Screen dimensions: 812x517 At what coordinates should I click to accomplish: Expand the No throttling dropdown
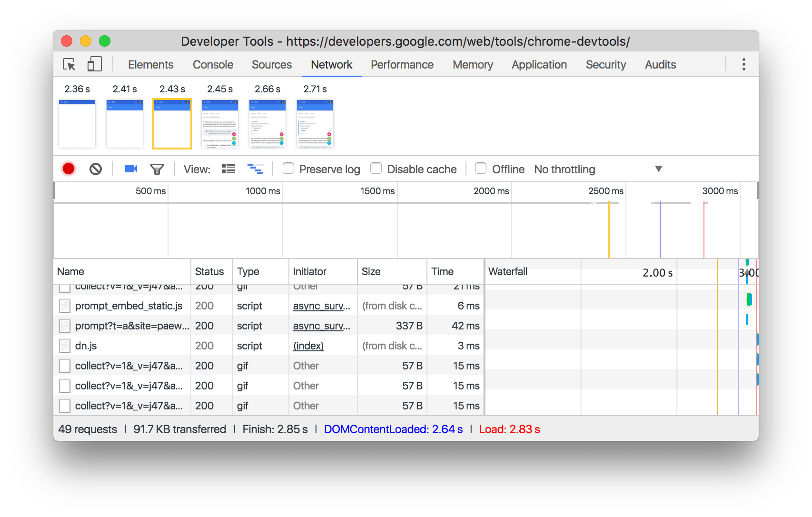pyautogui.click(x=598, y=169)
